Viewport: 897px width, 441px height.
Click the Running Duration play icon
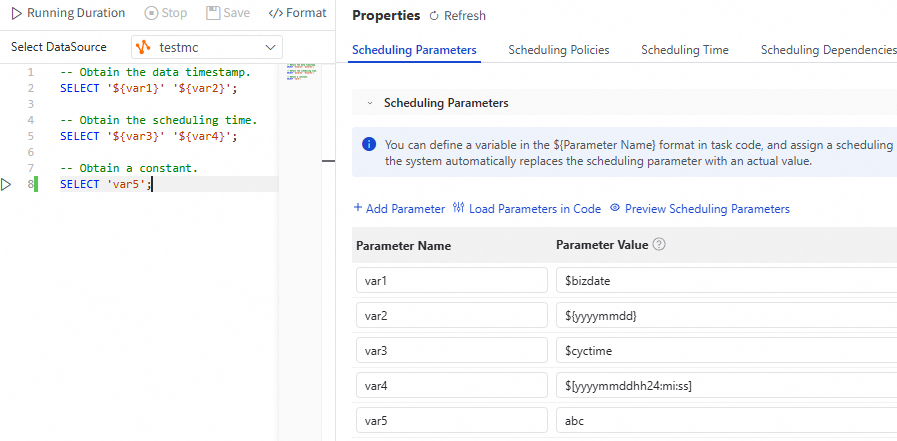pos(17,13)
